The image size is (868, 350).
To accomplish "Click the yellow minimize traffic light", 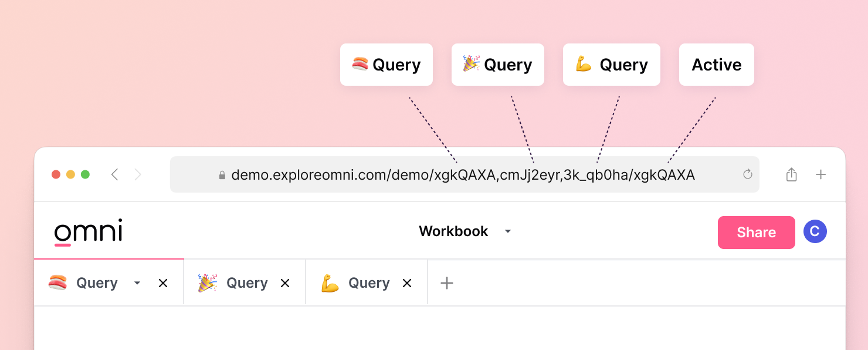I will [71, 174].
